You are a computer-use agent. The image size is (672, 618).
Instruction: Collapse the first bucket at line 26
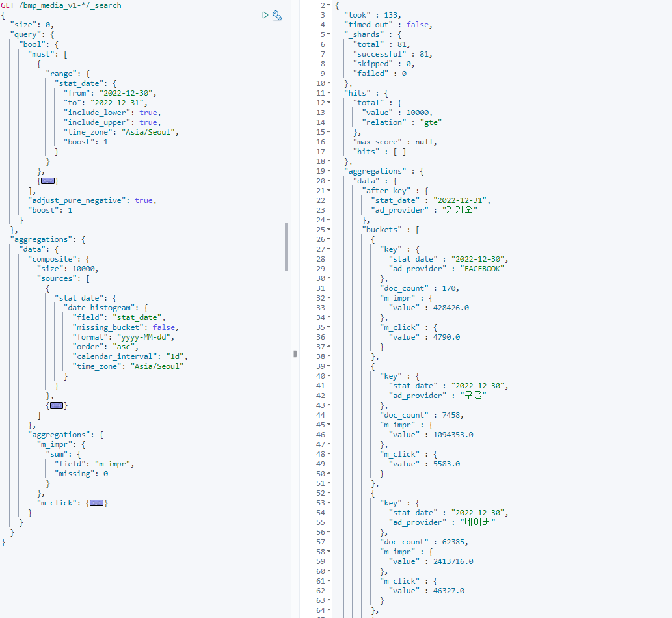point(329,239)
